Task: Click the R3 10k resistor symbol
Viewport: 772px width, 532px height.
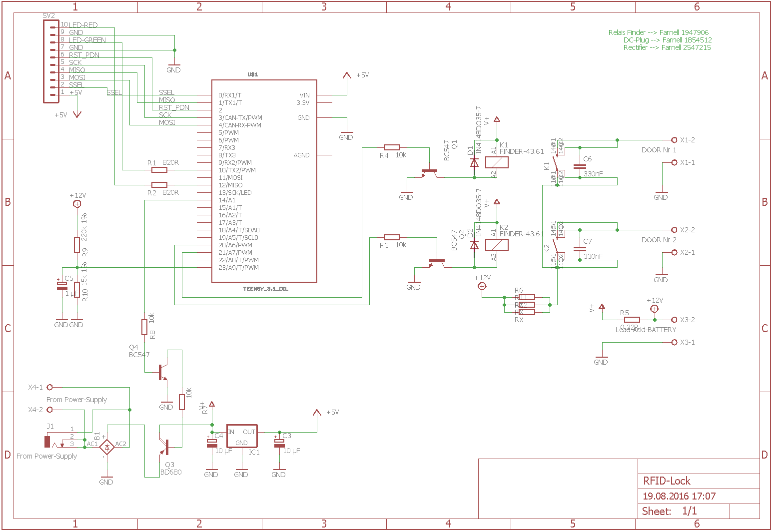Action: 392,237
